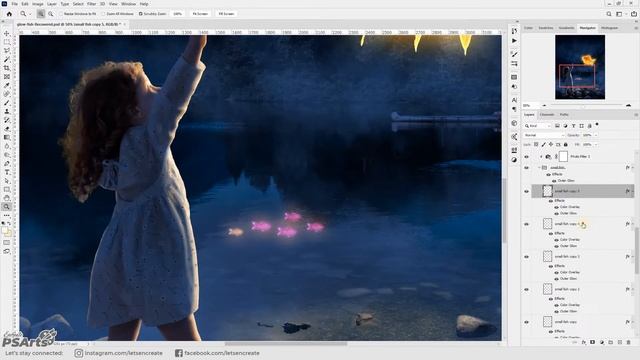This screenshot has width=640, height=360.
Task: Collapse the small fish group folder
Action: pyautogui.click(x=539, y=168)
